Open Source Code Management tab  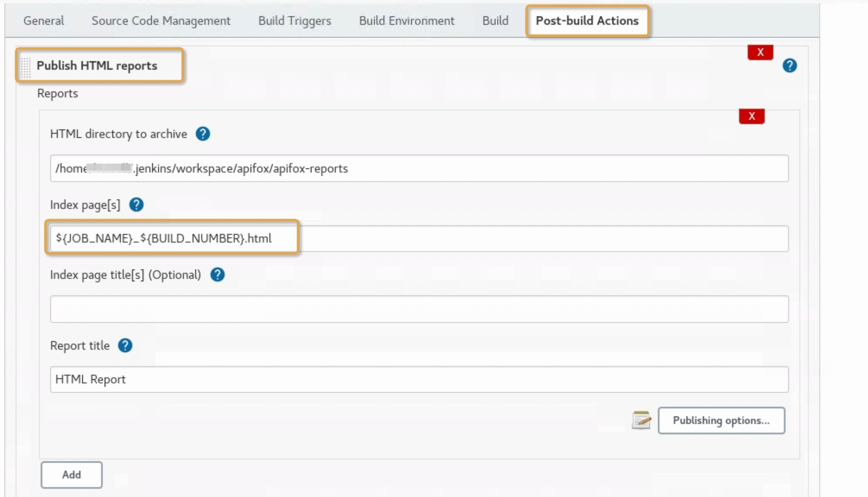161,21
